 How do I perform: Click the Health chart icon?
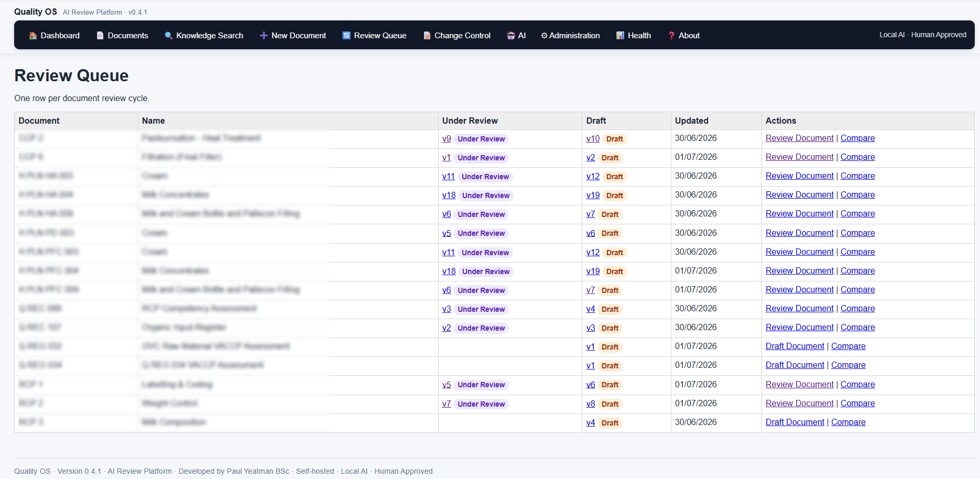pos(620,36)
